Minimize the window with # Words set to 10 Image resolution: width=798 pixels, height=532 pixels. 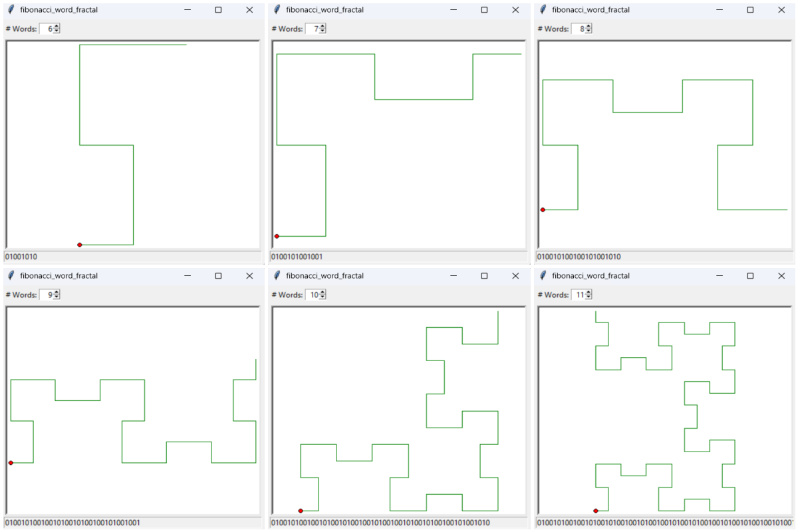coord(454,276)
